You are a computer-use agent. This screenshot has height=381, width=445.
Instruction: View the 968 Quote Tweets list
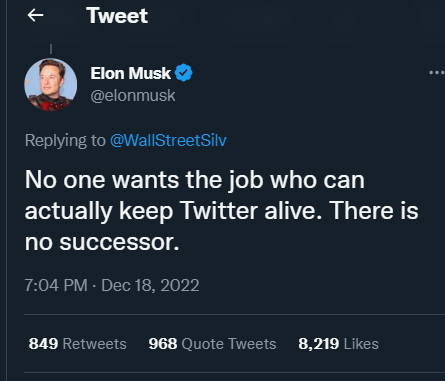coord(212,344)
